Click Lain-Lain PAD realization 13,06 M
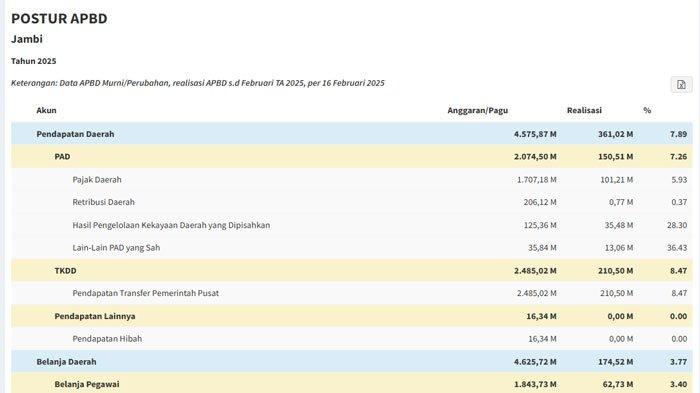 click(619, 247)
